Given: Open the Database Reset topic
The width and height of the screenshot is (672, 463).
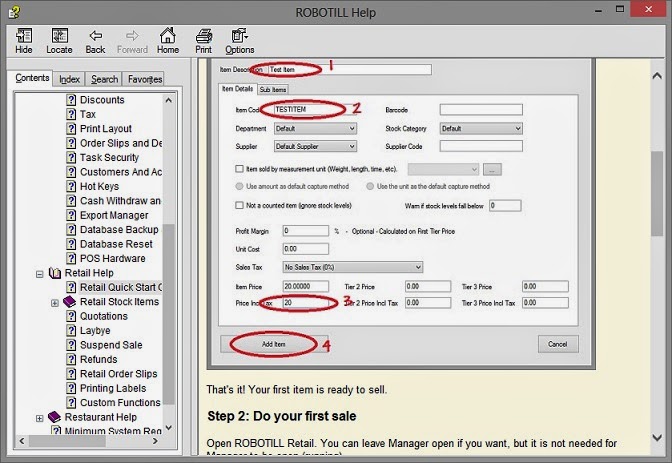Looking at the screenshot, I should 116,244.
